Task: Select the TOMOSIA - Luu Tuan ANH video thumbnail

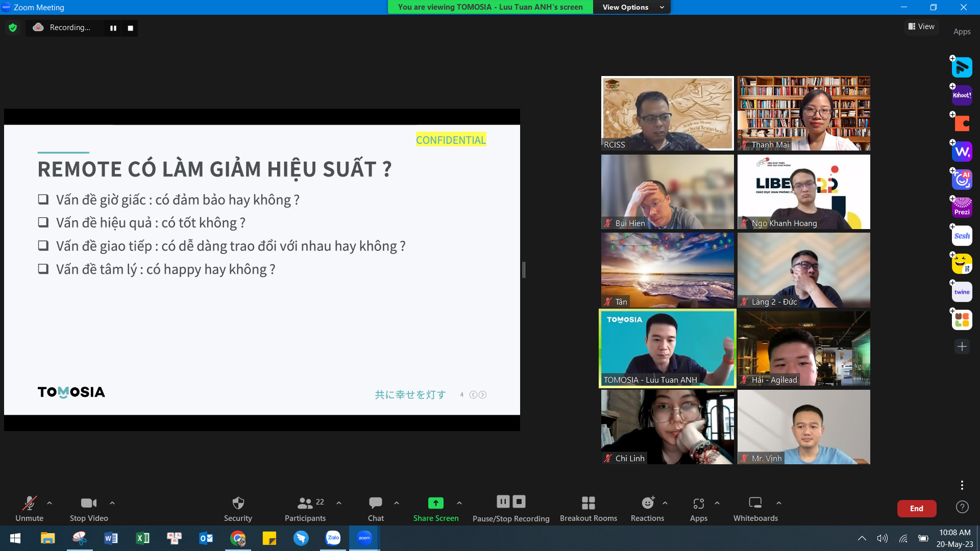Action: click(x=667, y=348)
